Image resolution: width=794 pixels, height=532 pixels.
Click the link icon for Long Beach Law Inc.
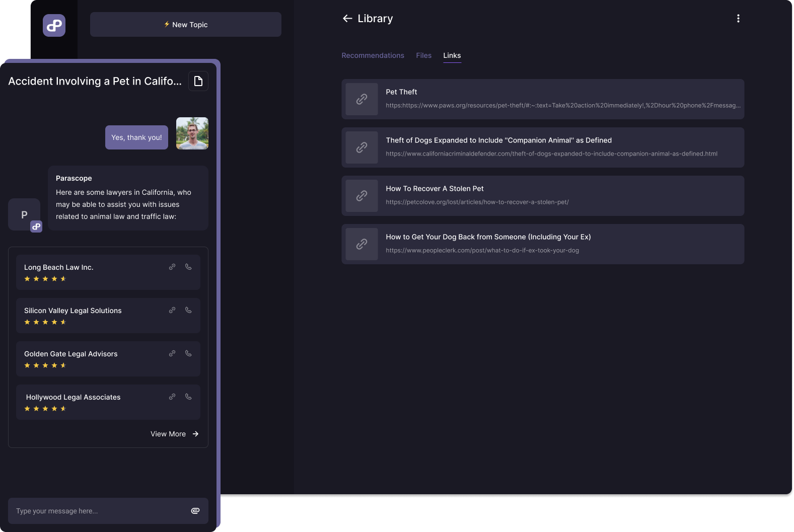click(x=172, y=267)
